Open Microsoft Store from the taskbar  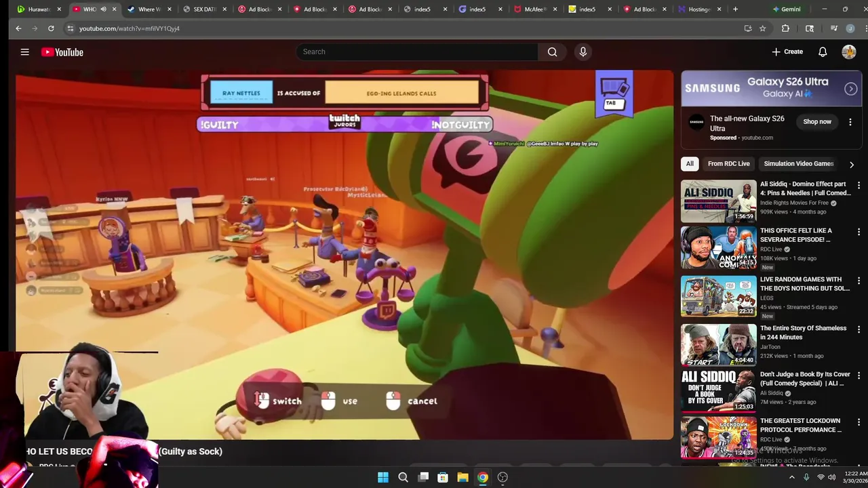(443, 477)
